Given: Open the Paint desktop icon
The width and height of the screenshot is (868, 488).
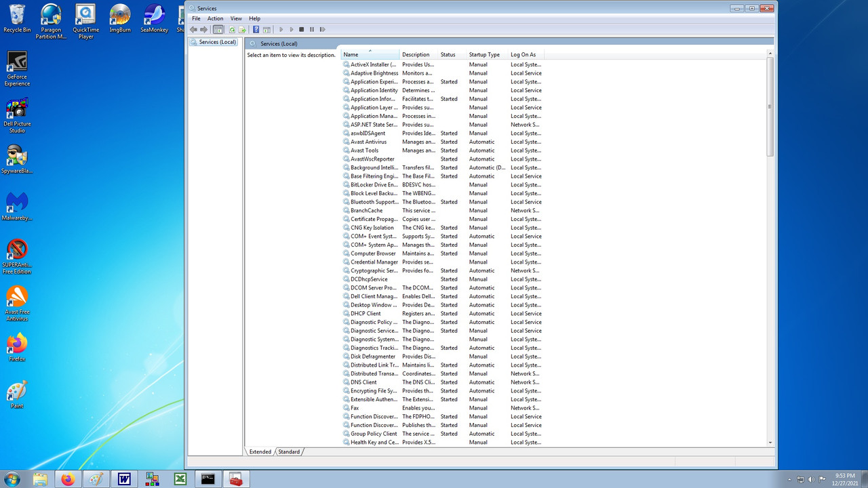Looking at the screenshot, I should coord(17,394).
